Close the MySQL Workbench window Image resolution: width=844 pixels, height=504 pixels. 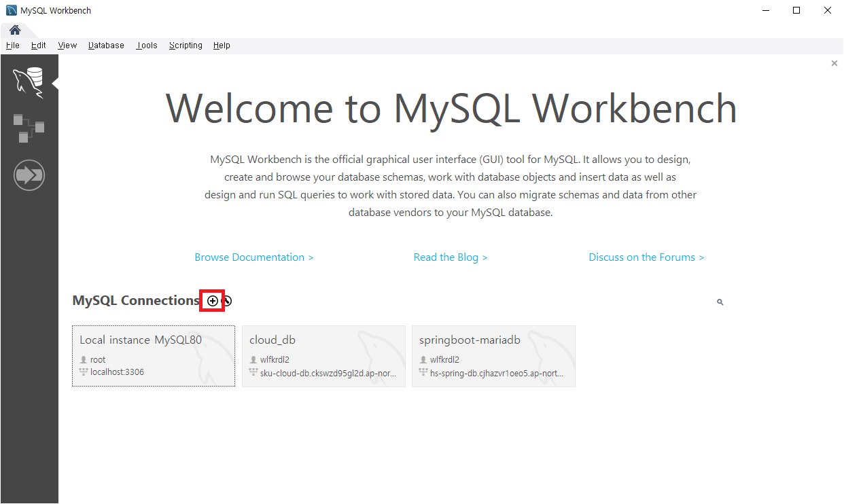(x=828, y=10)
